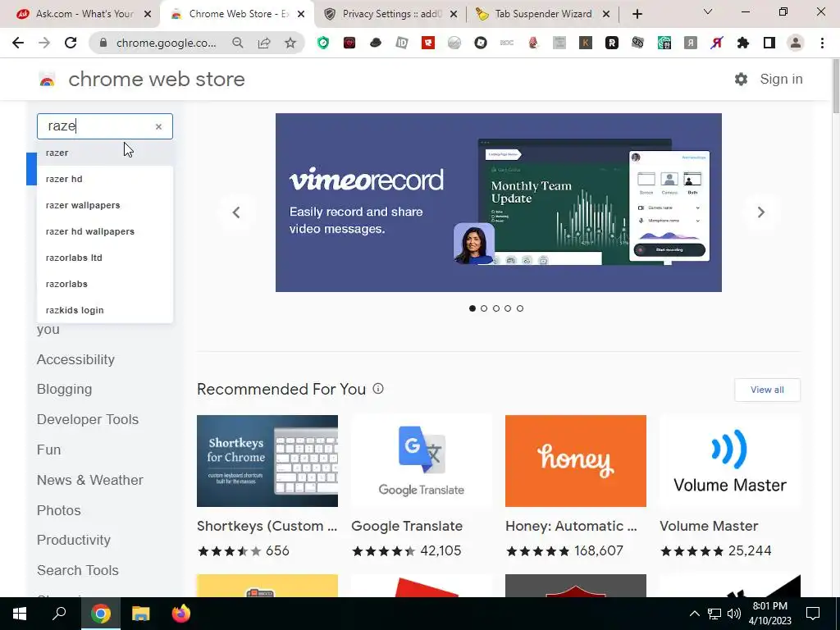Select the first carousel dot
The width and height of the screenshot is (840, 630).
click(472, 308)
